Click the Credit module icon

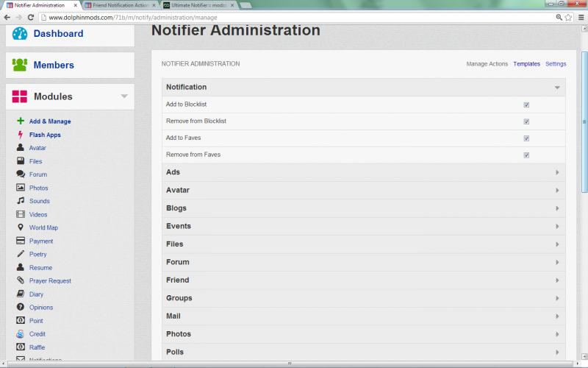pos(21,334)
